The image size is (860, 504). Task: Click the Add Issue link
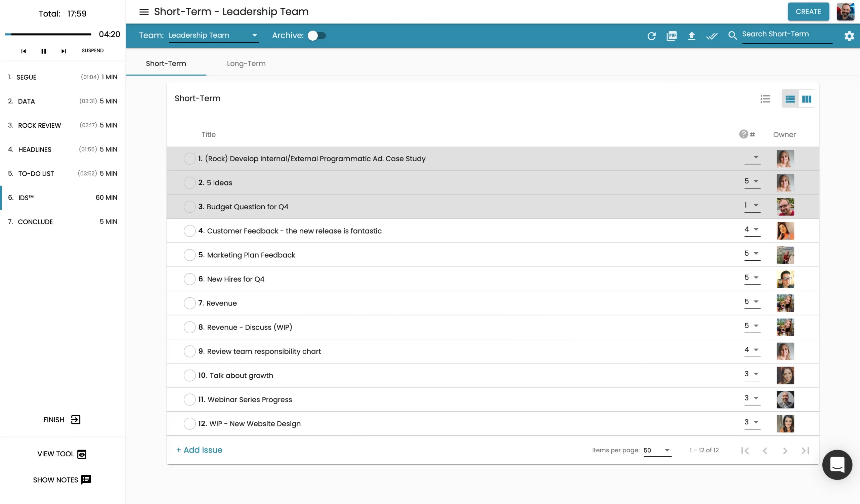pyautogui.click(x=199, y=450)
